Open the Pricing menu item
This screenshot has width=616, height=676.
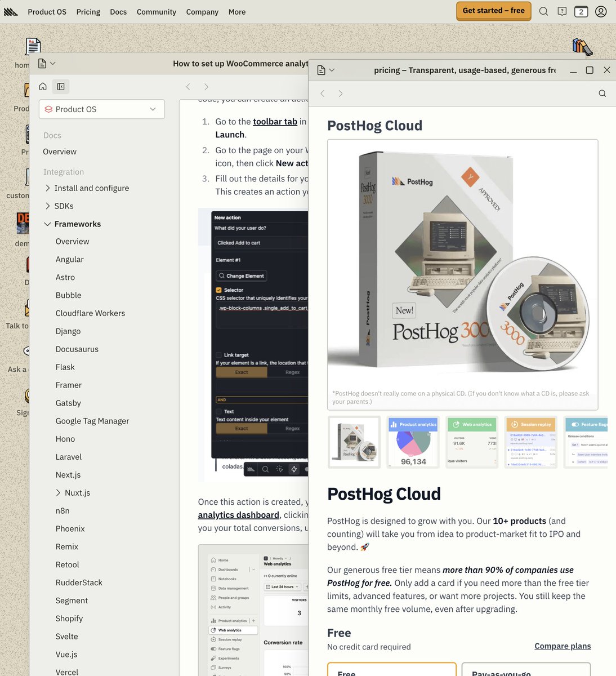88,12
